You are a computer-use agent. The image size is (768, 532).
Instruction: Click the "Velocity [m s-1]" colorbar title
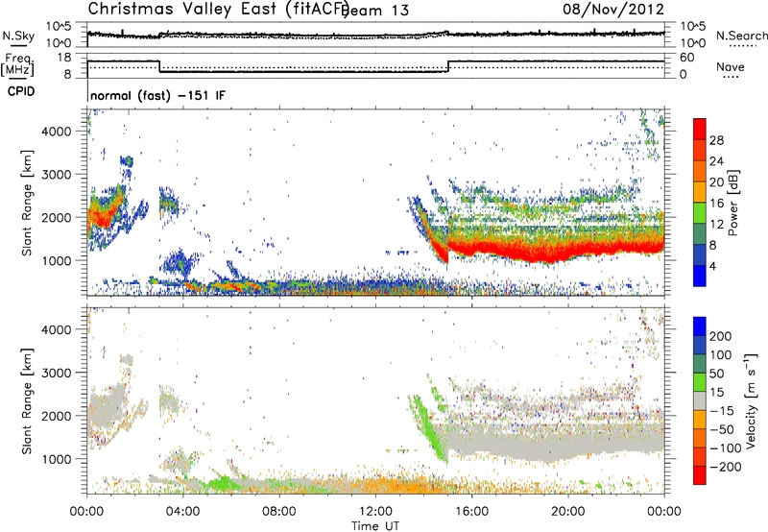pyautogui.click(x=751, y=400)
